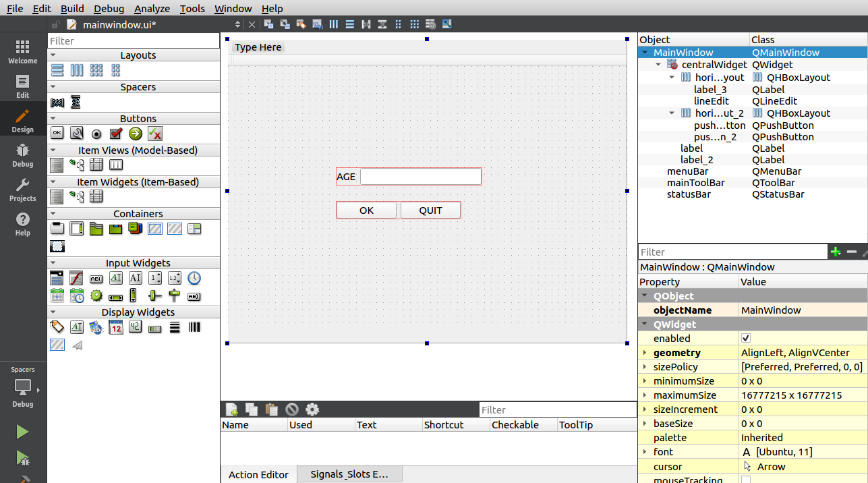The width and height of the screenshot is (868, 483).
Task: Click the Adjust Size toolbar icon
Action: click(x=446, y=24)
